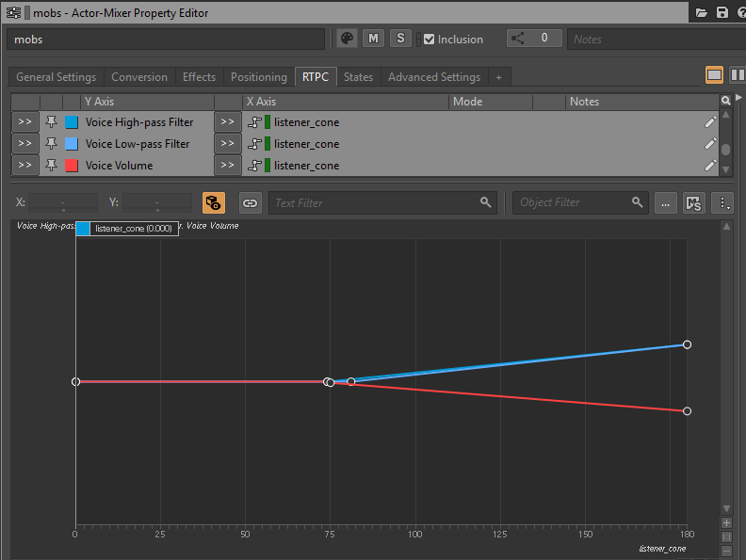The image size is (746, 560).
Task: Open Y Axis selector for Voice High-pass Filter
Action: click(x=24, y=122)
